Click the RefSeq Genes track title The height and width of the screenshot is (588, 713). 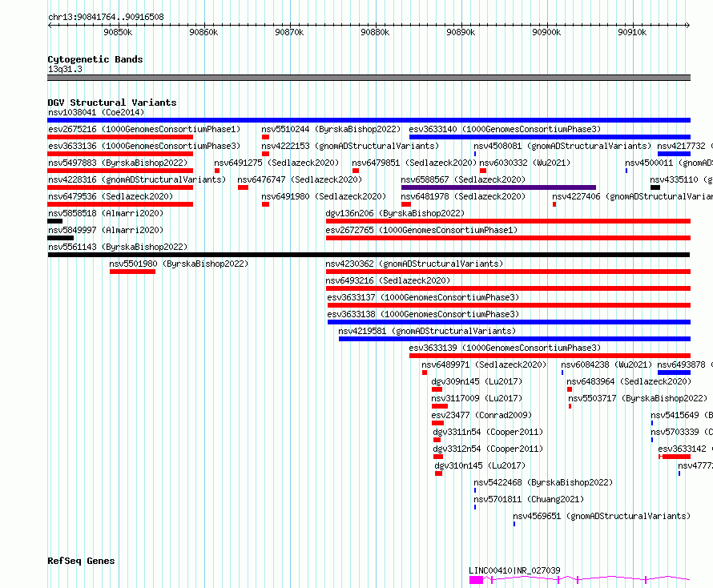click(x=81, y=561)
